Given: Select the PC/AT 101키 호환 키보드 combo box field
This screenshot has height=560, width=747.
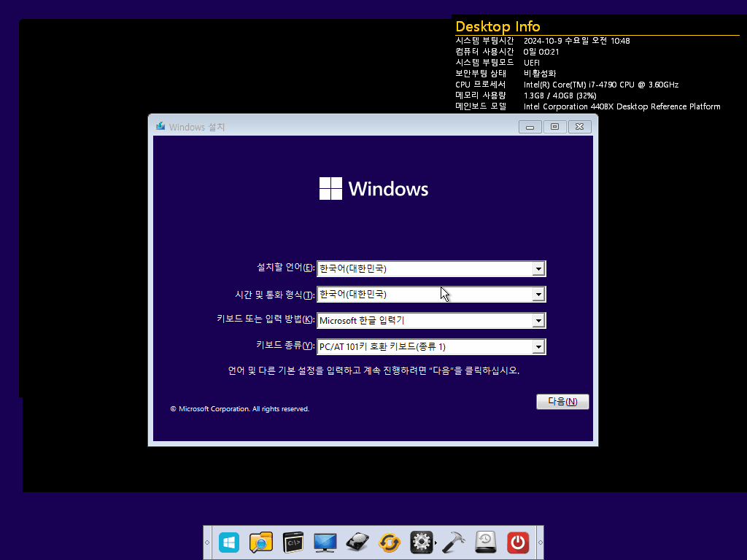Looking at the screenshot, I should [431, 346].
